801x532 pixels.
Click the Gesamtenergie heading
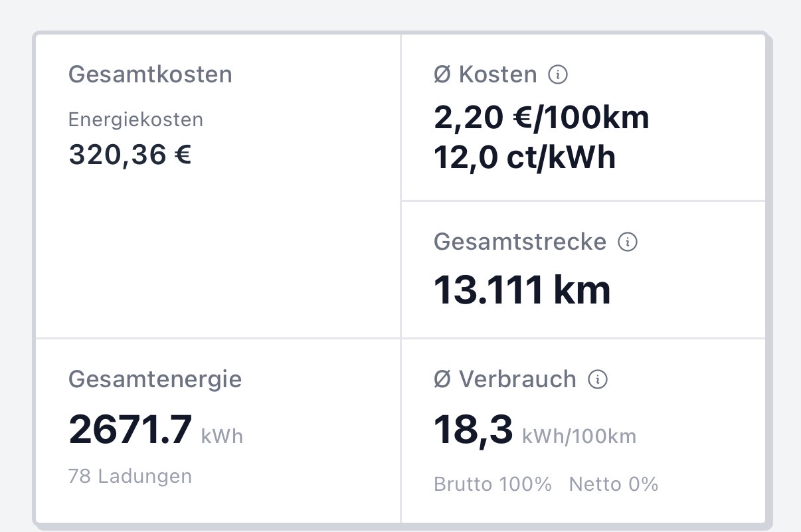point(155,380)
